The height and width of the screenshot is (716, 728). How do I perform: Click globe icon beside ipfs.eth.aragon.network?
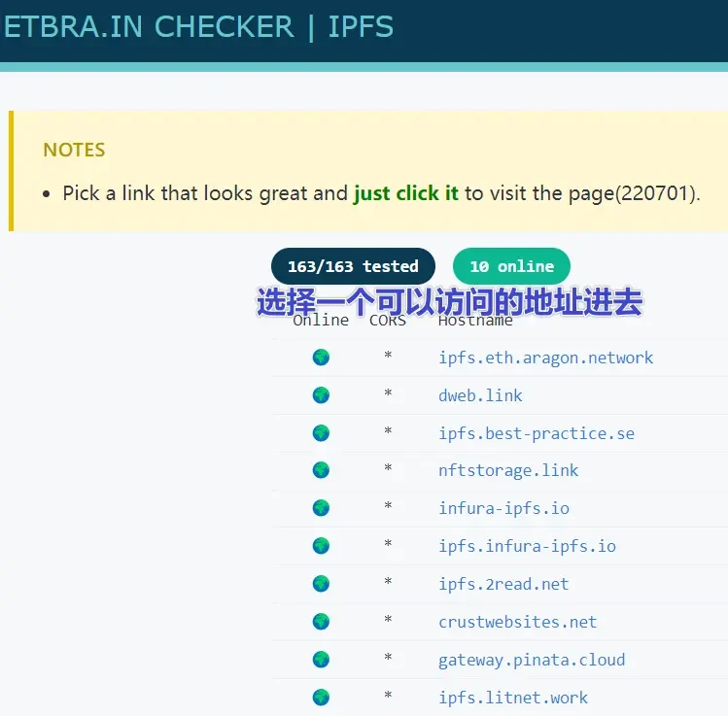(321, 358)
